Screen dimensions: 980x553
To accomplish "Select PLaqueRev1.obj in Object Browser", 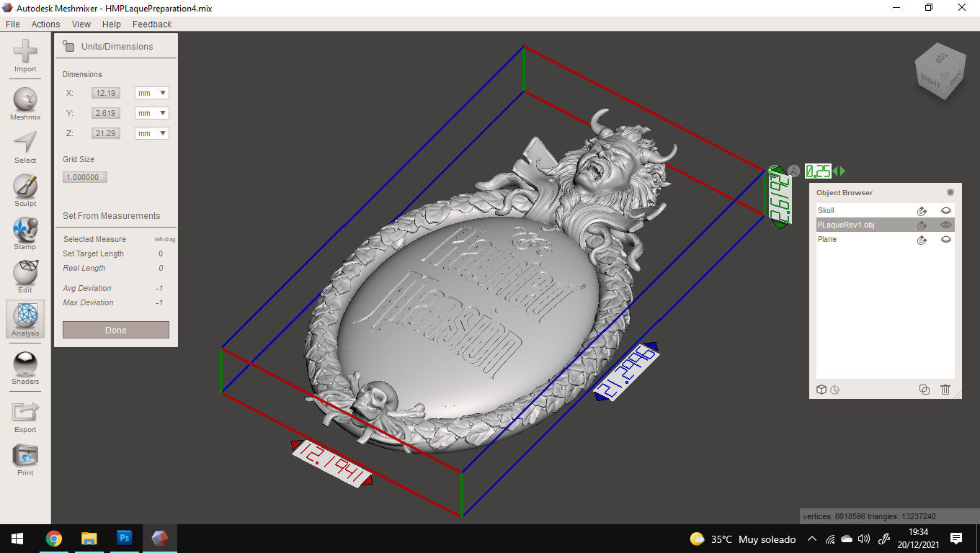I will click(x=885, y=225).
